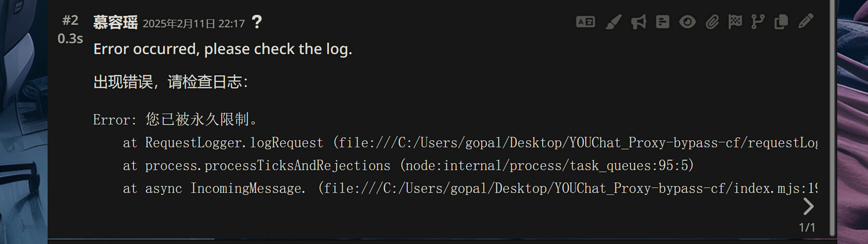
Task: Click the paintbrush generate image icon
Action: pos(614,22)
